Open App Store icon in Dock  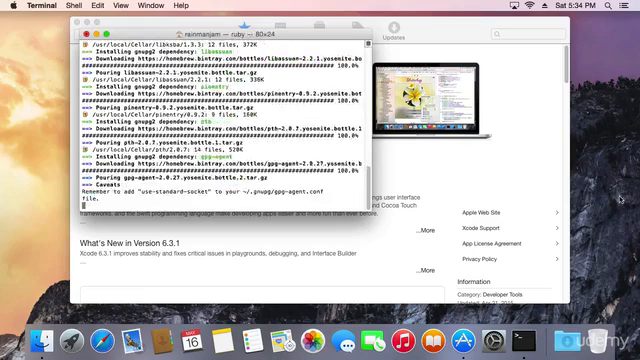463,341
